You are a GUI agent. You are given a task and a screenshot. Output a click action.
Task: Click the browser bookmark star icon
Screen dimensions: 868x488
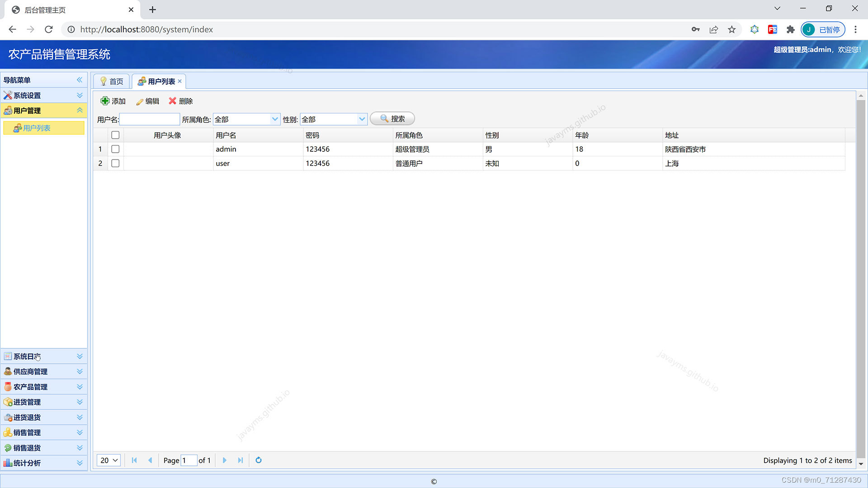click(731, 29)
